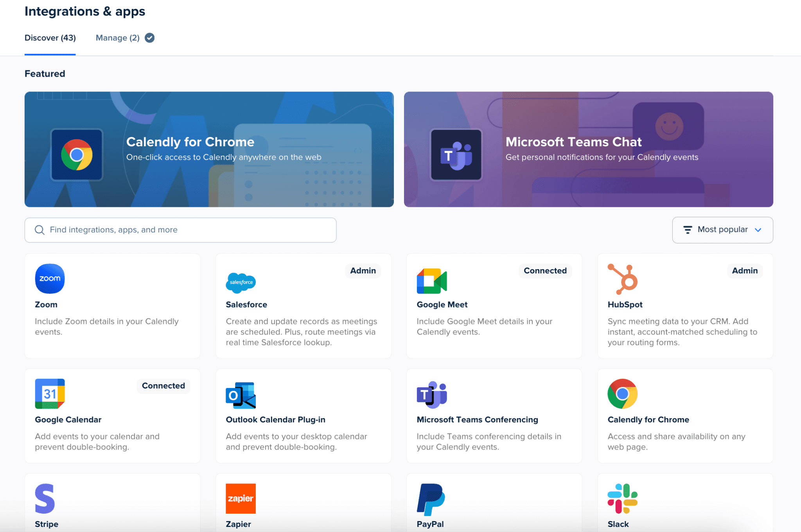Click Google Meet description 'Include Google Meet details'
The height and width of the screenshot is (532, 801).
484,326
